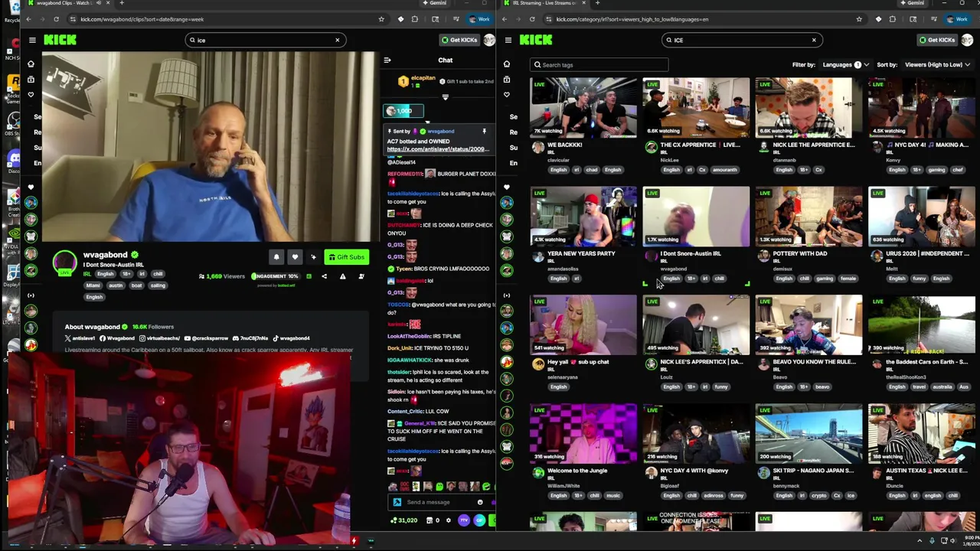Click the Search tags input field
This screenshot has height=551, width=980.
point(599,65)
